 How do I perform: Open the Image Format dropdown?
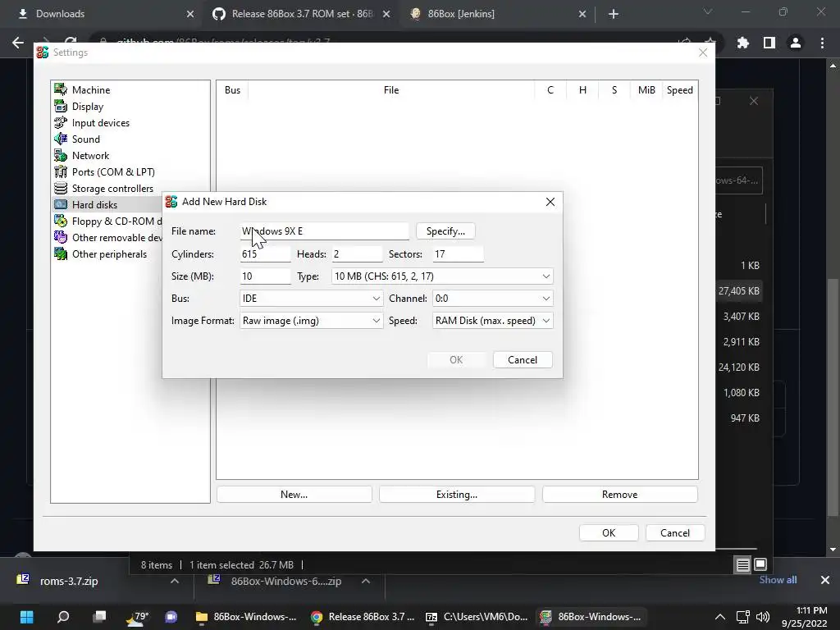tap(311, 321)
